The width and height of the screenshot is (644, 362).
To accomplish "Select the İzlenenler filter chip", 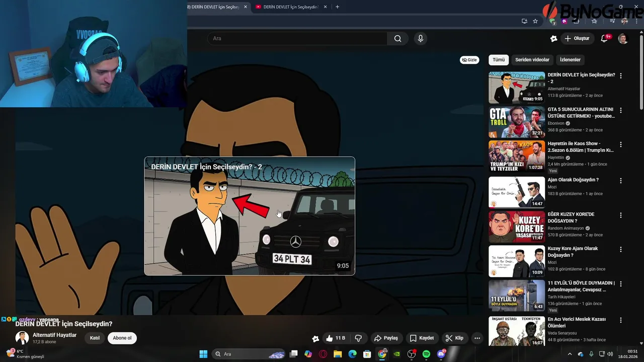I will pos(570,60).
